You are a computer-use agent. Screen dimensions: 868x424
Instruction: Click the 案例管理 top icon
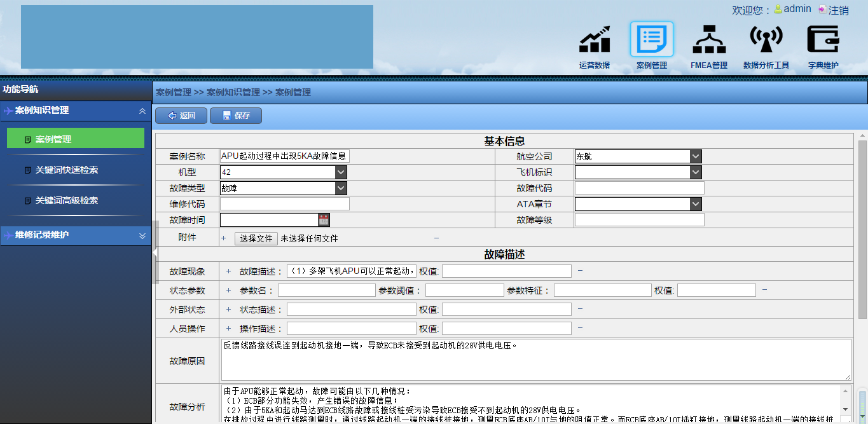[651, 39]
